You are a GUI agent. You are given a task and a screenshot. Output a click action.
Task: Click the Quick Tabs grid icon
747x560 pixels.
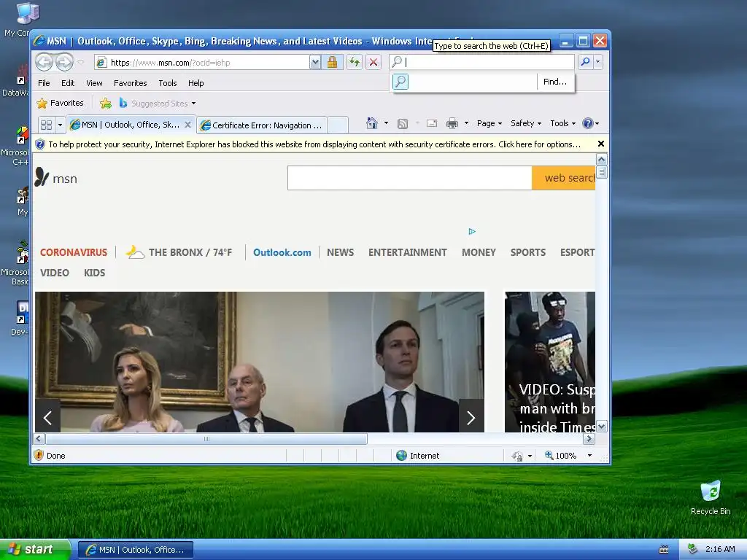(46, 125)
